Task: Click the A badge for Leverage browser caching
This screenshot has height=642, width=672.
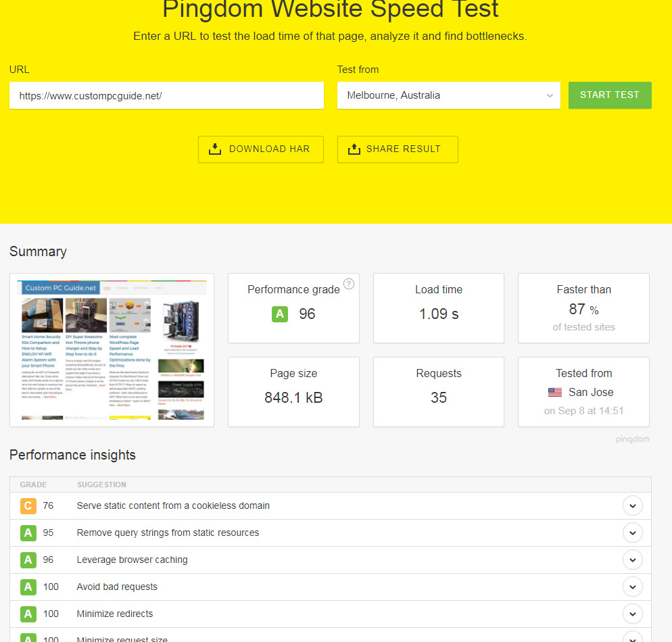Action: (28, 560)
